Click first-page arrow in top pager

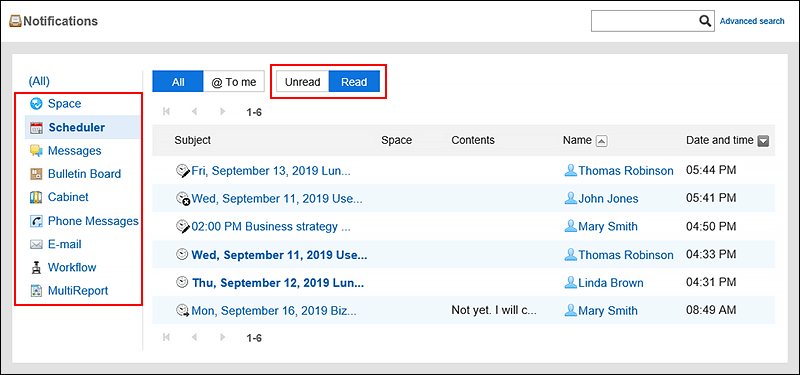coord(166,112)
